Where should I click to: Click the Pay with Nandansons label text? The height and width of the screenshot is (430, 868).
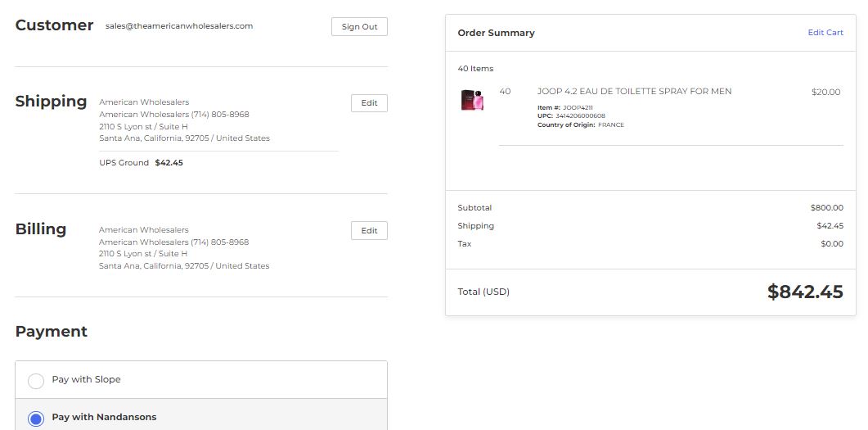[104, 417]
